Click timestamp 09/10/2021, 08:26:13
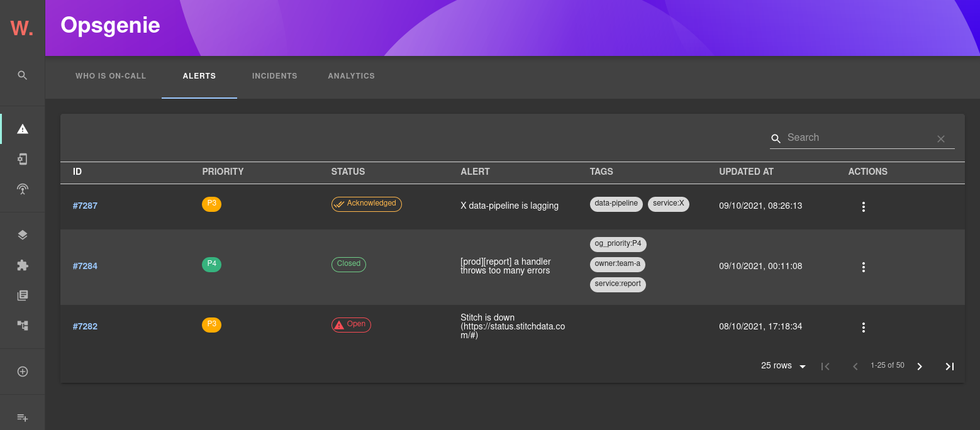Screen dimensions: 980x430 pyautogui.click(x=760, y=206)
